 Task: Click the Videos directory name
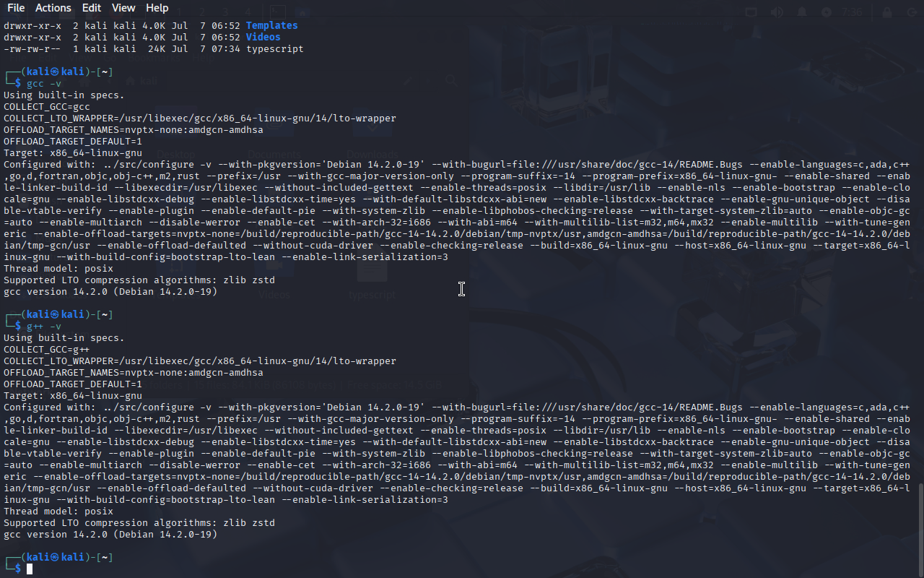tap(263, 37)
